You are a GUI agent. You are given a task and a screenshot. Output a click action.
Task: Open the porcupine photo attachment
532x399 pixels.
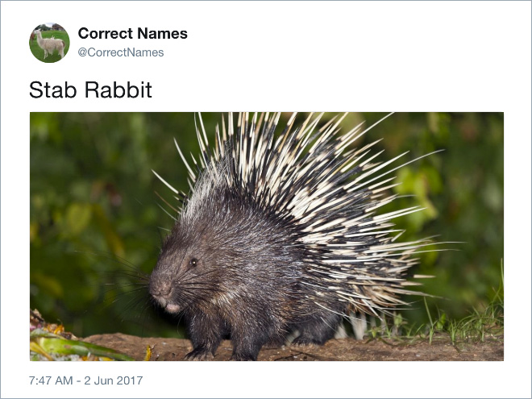coord(267,236)
